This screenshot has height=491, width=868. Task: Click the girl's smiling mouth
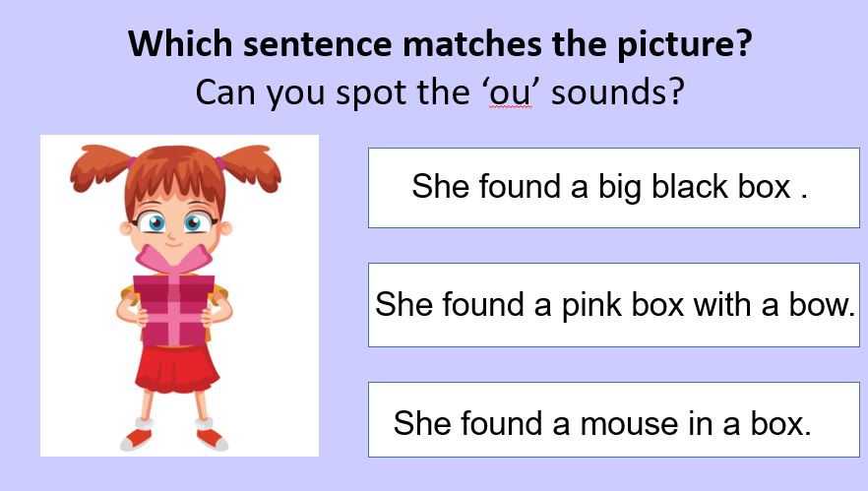(172, 242)
